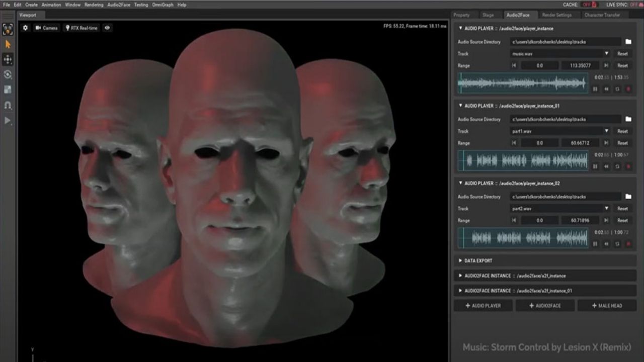The width and height of the screenshot is (644, 362).
Task: Click the magnet Snap tool icon
Action: (8, 105)
